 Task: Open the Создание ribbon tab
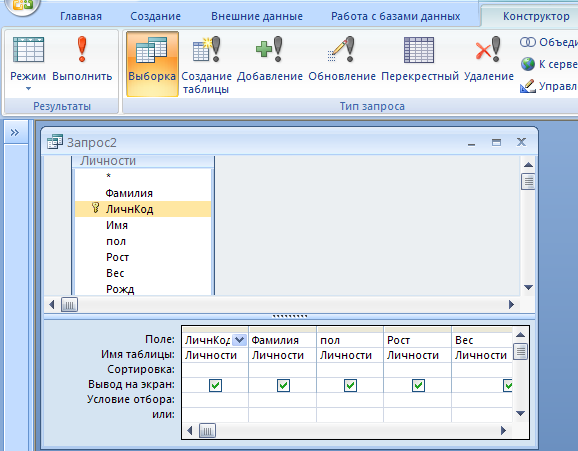coord(155,16)
